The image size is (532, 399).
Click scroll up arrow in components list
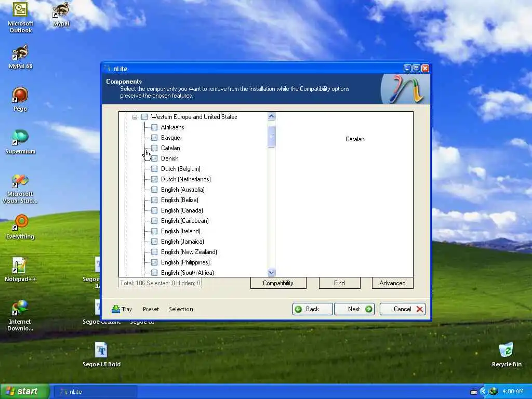[x=271, y=116]
